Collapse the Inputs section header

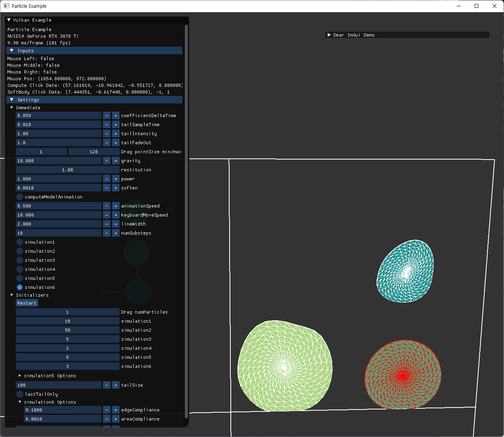(94, 51)
